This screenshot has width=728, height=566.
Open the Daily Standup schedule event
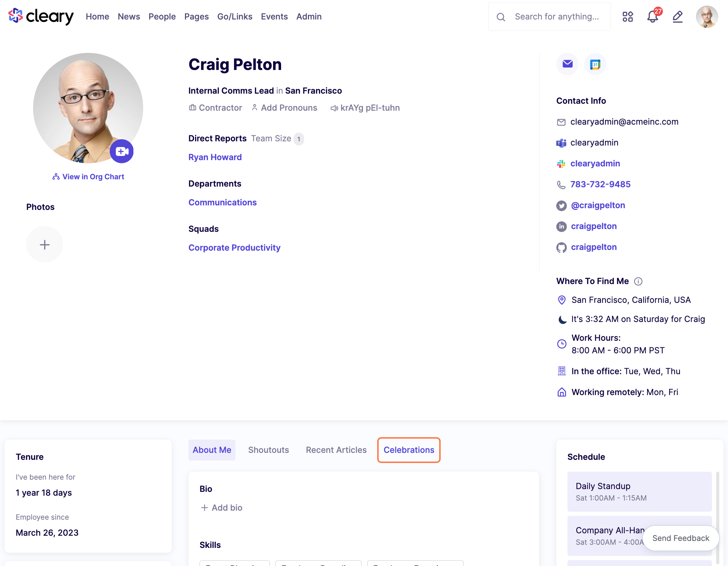(x=640, y=492)
